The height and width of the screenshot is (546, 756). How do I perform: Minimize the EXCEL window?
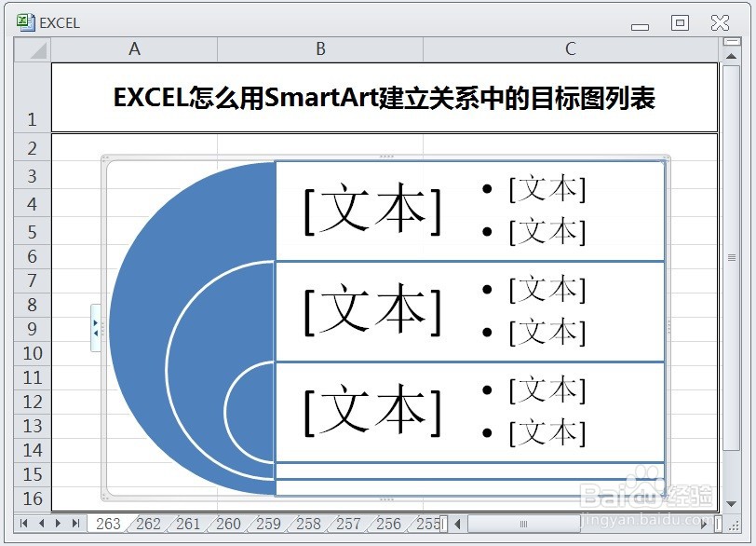[640, 27]
